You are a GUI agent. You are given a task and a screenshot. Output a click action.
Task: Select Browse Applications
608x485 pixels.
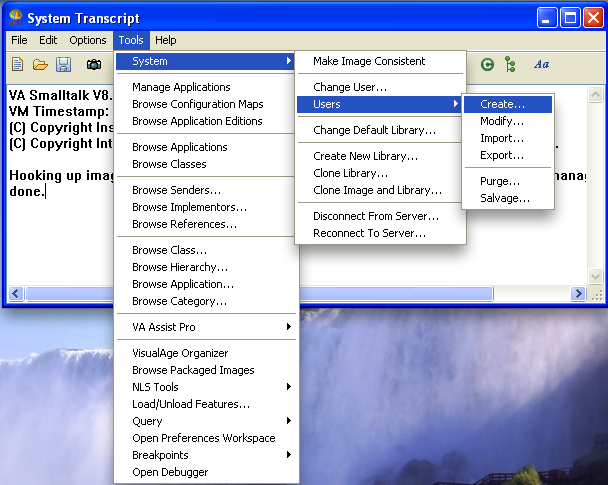point(206,147)
